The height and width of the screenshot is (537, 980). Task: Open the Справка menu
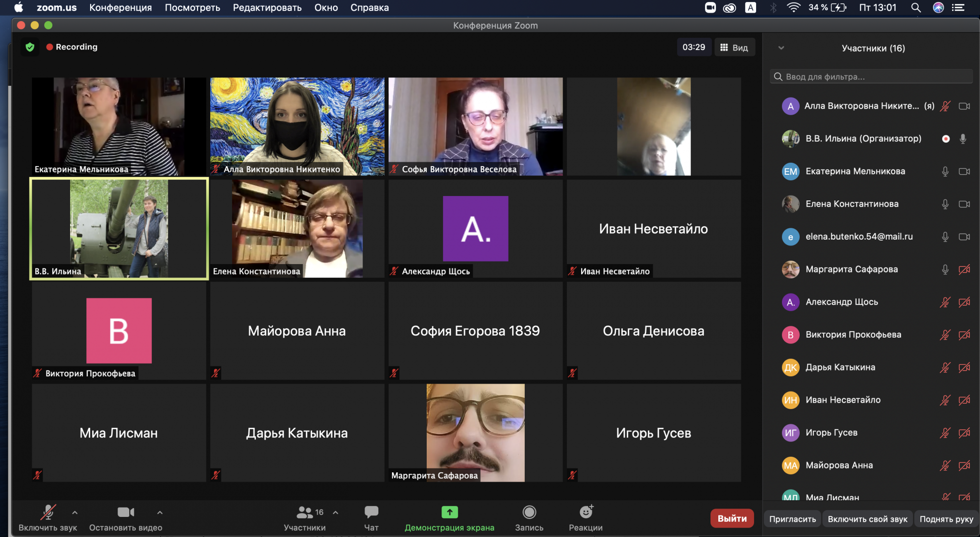coord(369,7)
